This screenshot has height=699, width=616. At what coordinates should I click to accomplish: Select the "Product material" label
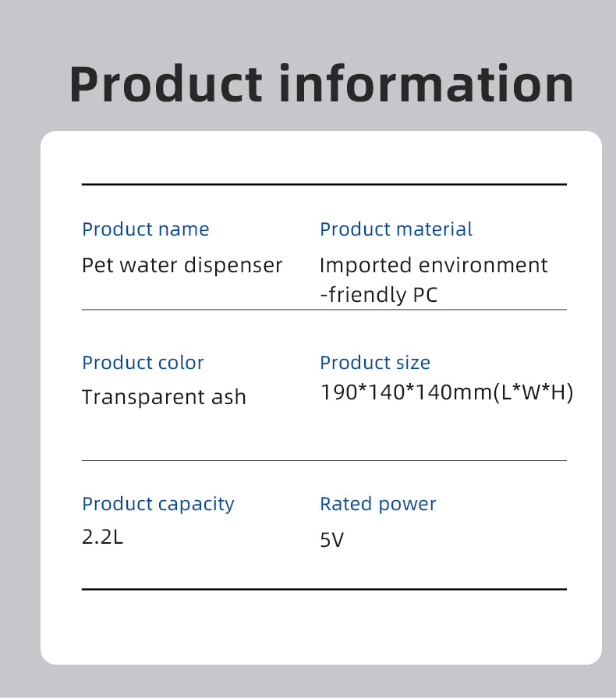coord(396,229)
